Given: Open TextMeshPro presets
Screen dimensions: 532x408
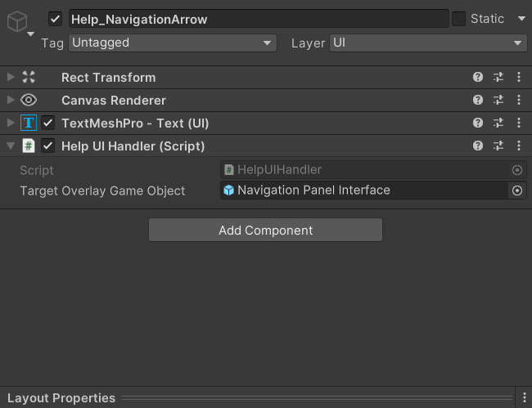Looking at the screenshot, I should click(x=498, y=123).
